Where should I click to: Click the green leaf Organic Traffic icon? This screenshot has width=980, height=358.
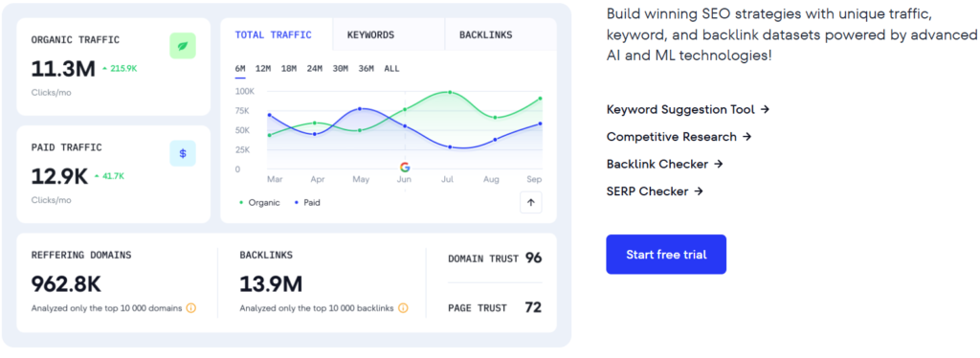183,46
